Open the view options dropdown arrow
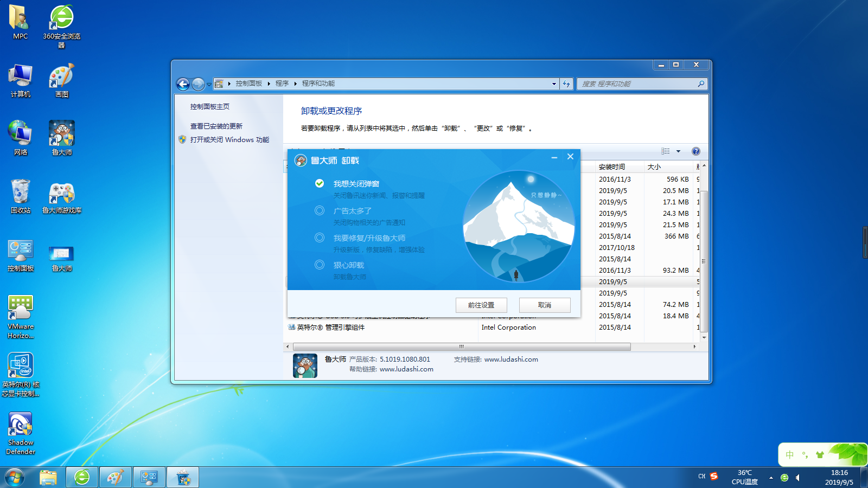 point(678,151)
